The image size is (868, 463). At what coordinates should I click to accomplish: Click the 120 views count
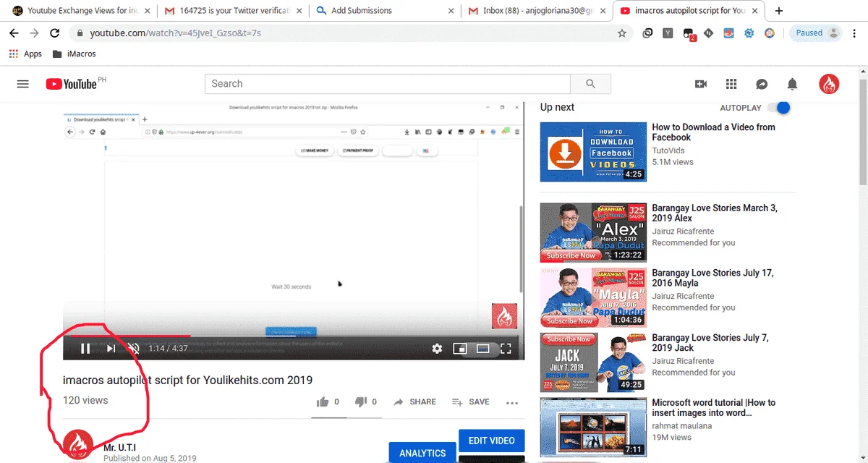coord(85,400)
